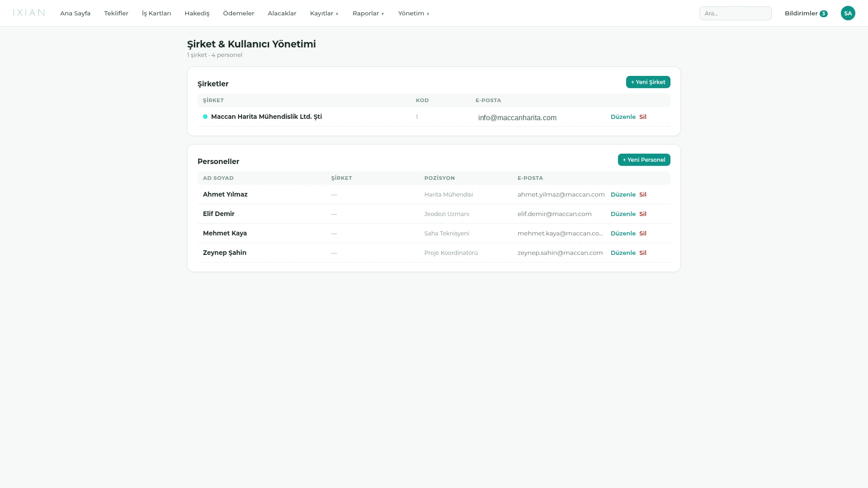The width and height of the screenshot is (868, 488).
Task: Expand the Yönetim dropdown menu
Action: (414, 13)
